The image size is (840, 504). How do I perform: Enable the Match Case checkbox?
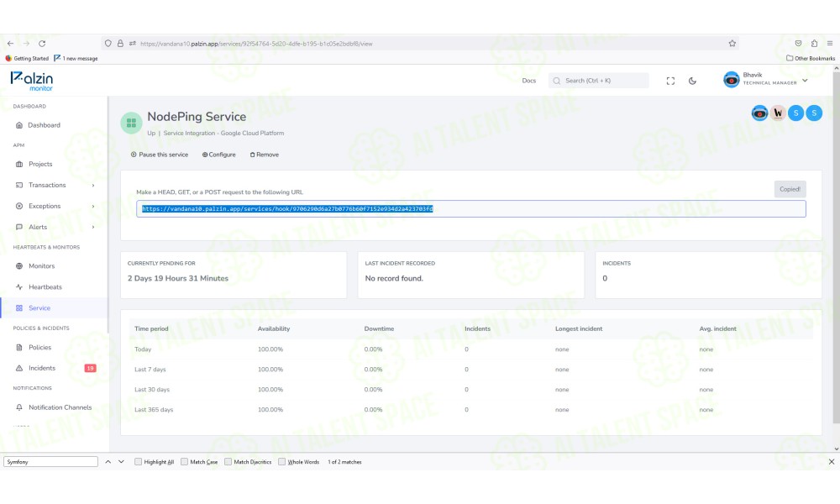point(184,462)
